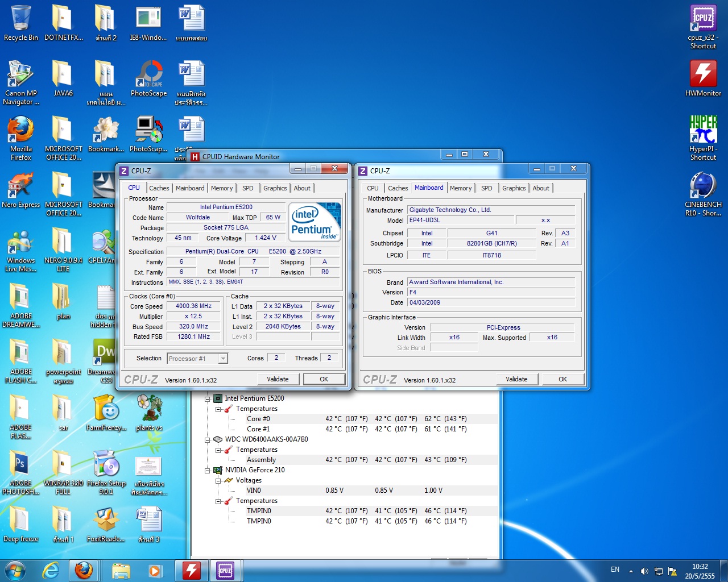
Task: Open Memory tab in right CPU-Z window
Action: coord(460,188)
